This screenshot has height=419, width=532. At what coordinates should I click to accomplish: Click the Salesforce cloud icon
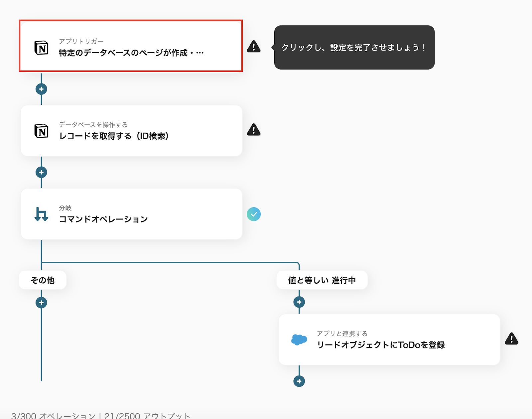pos(299,340)
